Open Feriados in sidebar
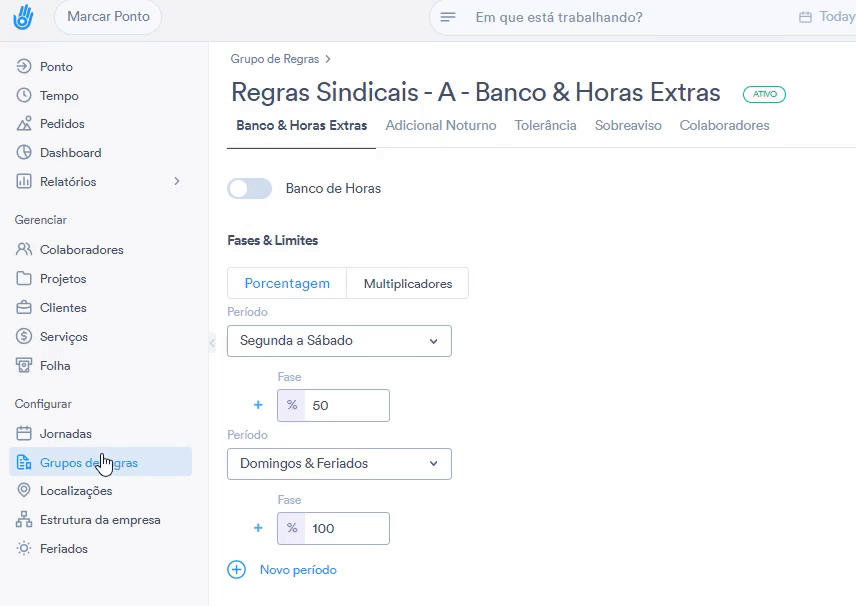 pos(64,549)
